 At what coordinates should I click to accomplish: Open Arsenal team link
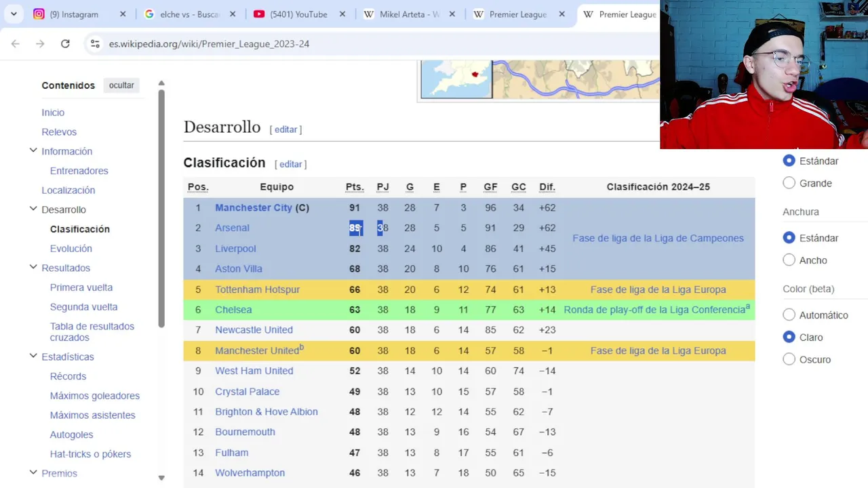(232, 228)
